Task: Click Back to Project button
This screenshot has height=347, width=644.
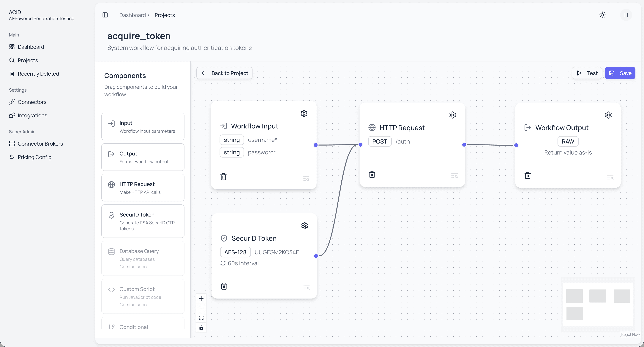Action: point(225,73)
